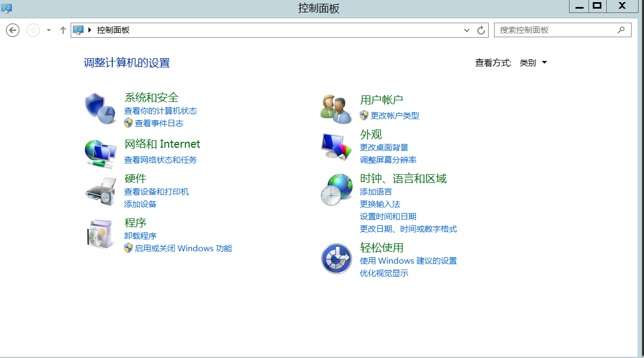Open 外观 category heading
This screenshot has width=644, height=358.
[371, 135]
